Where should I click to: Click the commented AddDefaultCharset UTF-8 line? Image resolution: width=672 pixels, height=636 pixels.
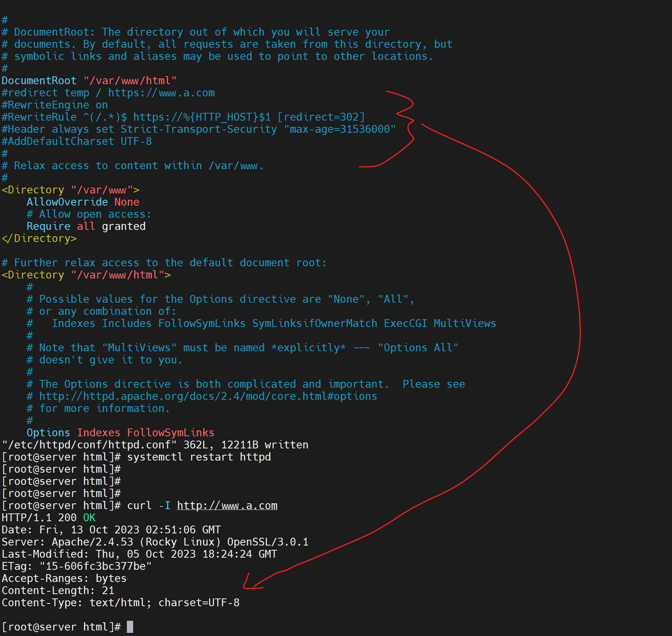(77, 141)
